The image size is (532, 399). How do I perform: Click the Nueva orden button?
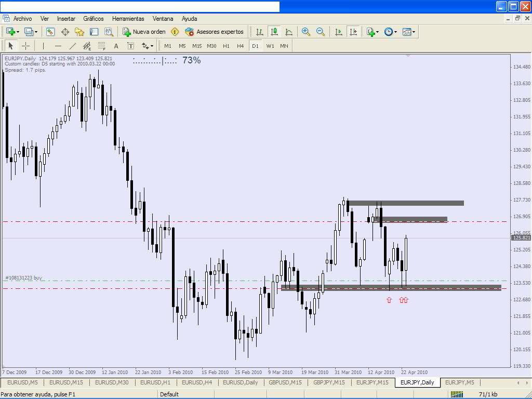point(144,32)
